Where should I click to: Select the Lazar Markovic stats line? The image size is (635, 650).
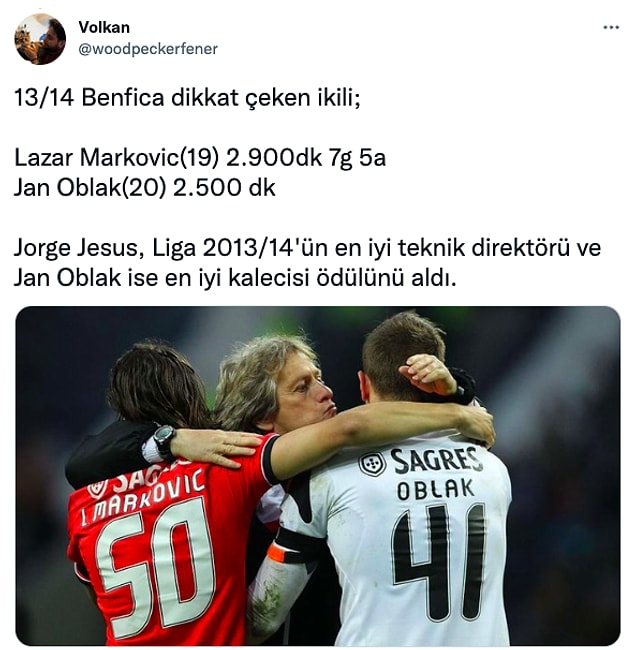click(x=200, y=158)
